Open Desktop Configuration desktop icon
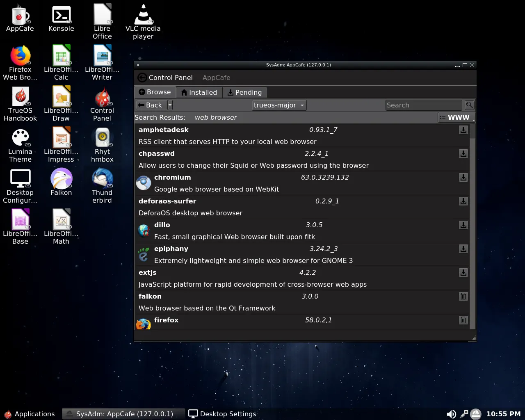The height and width of the screenshot is (420, 525). click(20, 186)
